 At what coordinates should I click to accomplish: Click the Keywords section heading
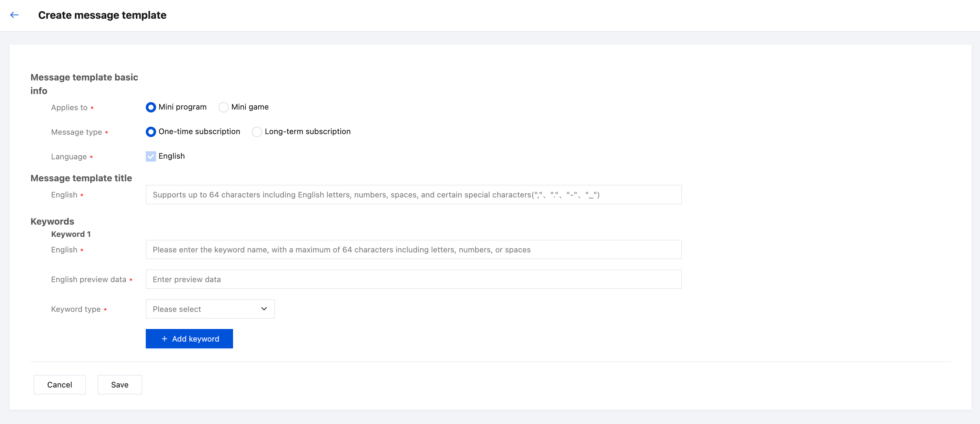tap(52, 221)
